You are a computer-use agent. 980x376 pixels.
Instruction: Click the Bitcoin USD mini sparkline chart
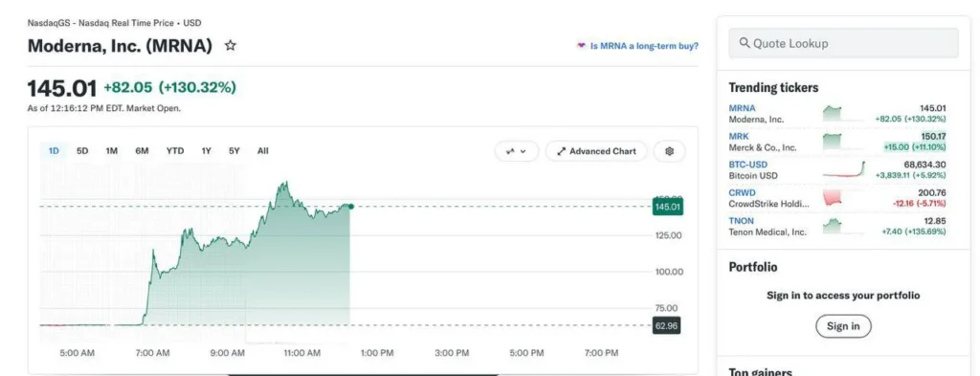(x=843, y=169)
